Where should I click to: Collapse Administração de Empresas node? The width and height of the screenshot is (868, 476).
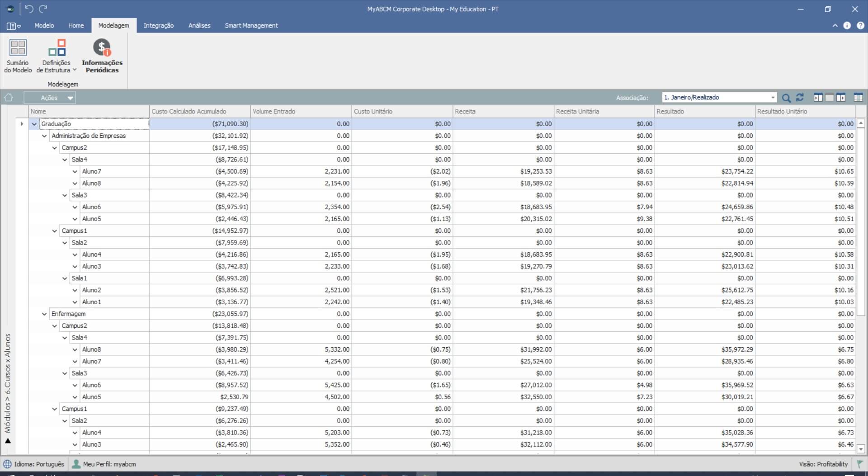click(44, 136)
